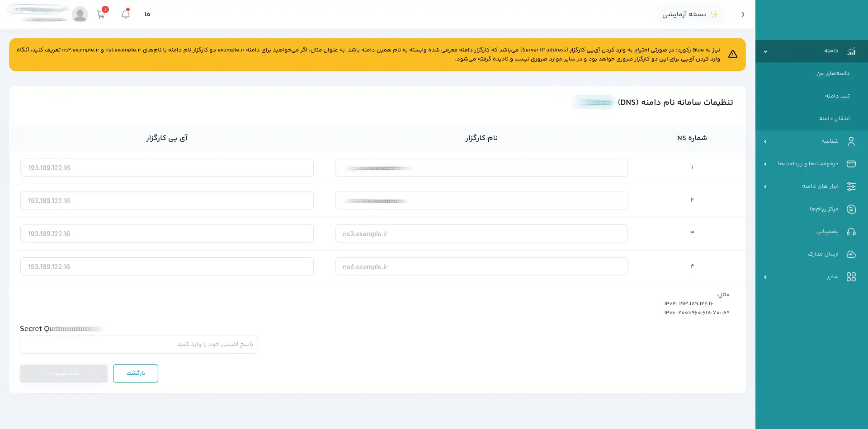Collapse the دامنه menu section

click(765, 51)
